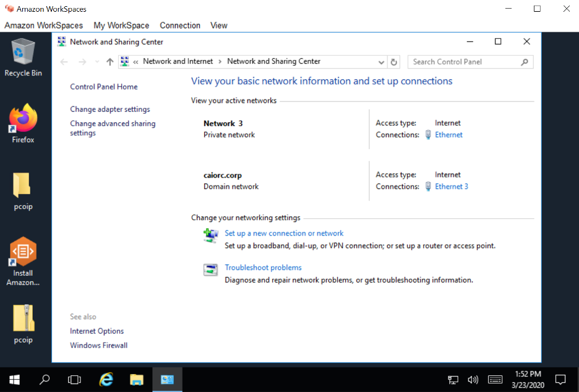Viewport: 579px width, 392px height.
Task: Open the Action Center notifications icon
Action: coord(560,380)
